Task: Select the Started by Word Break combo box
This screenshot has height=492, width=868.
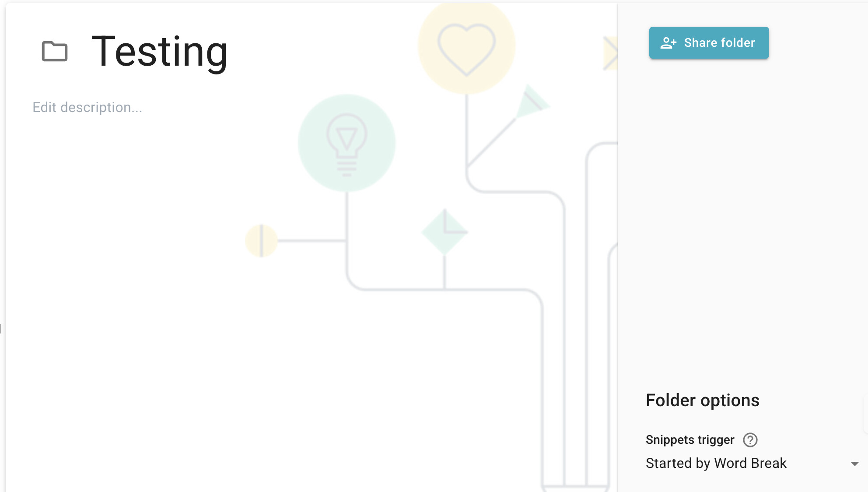Action: [744, 463]
